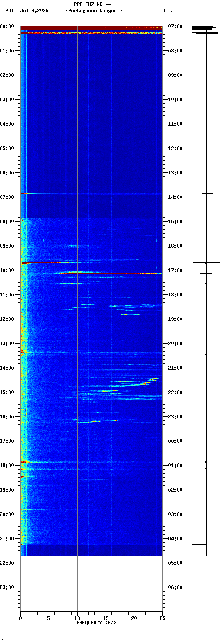Click the PDT time label '16:00'
The height and width of the screenshot is (644, 224).
[7, 417]
